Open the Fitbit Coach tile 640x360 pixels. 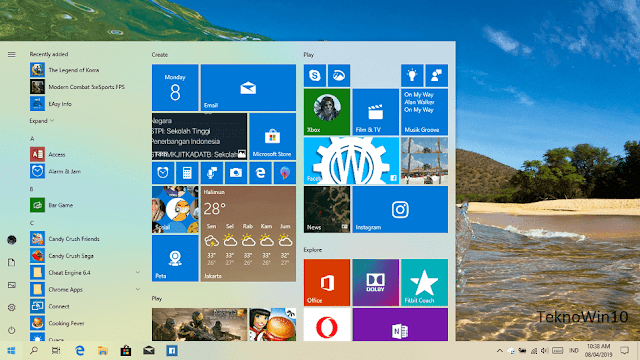click(x=424, y=282)
